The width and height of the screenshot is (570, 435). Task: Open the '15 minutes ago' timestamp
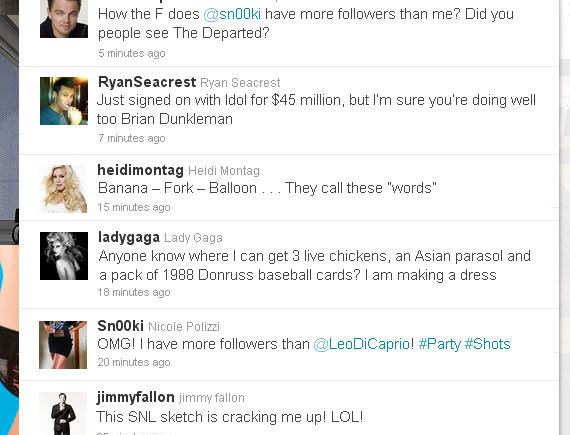(134, 207)
